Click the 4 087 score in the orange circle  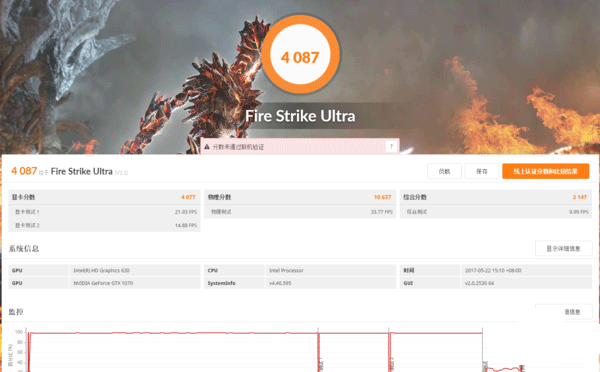[300, 58]
